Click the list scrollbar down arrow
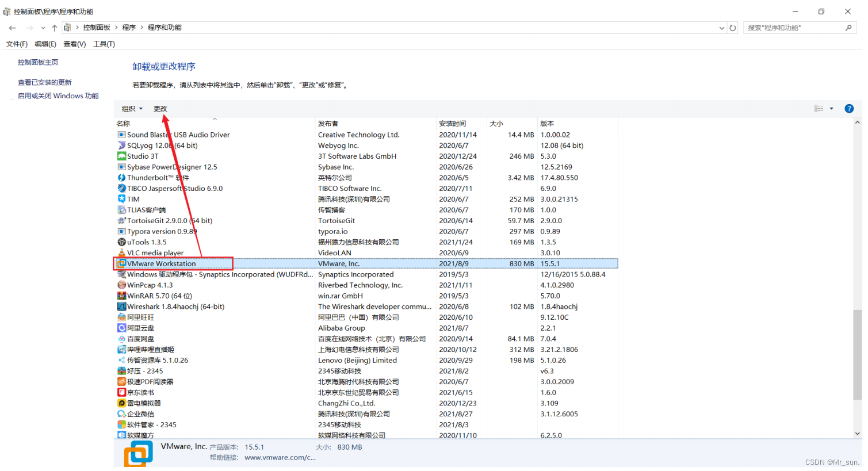The image size is (868, 471). tap(857, 434)
